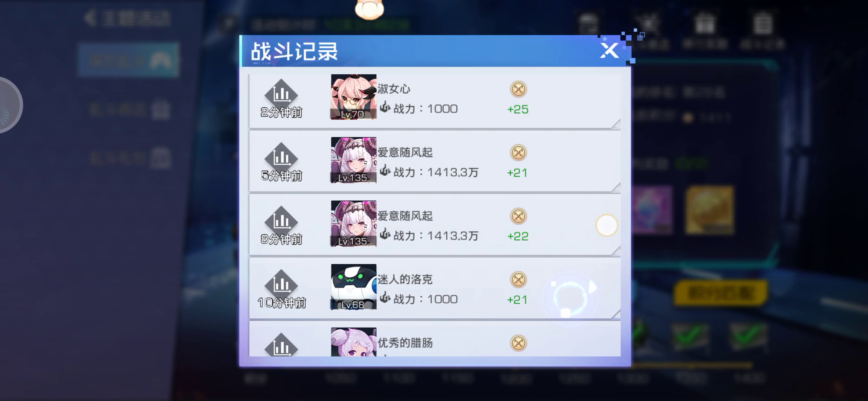Open stats icon on the 8分钟前 record
The image size is (868, 401).
281,221
